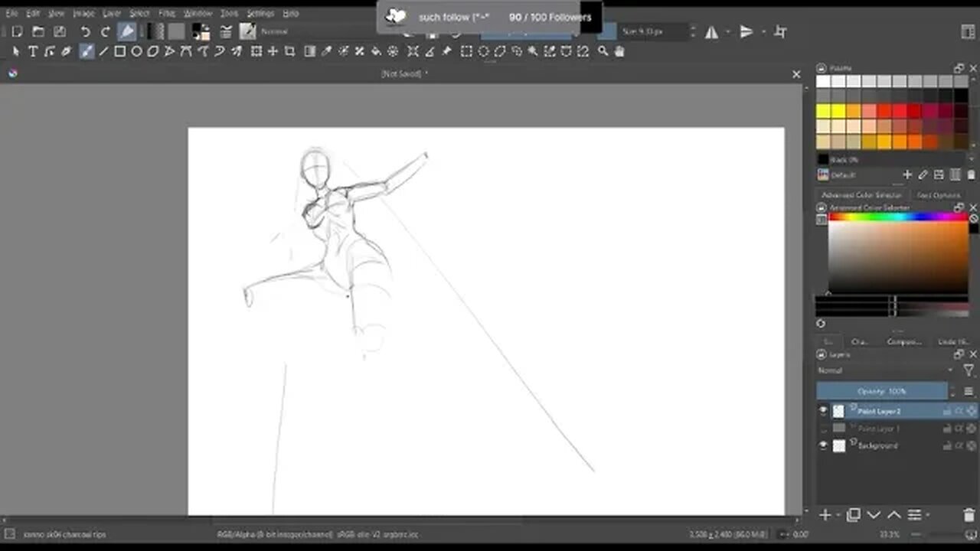Show the hidden Paint Layer 1
The height and width of the screenshot is (551, 980).
(x=824, y=429)
